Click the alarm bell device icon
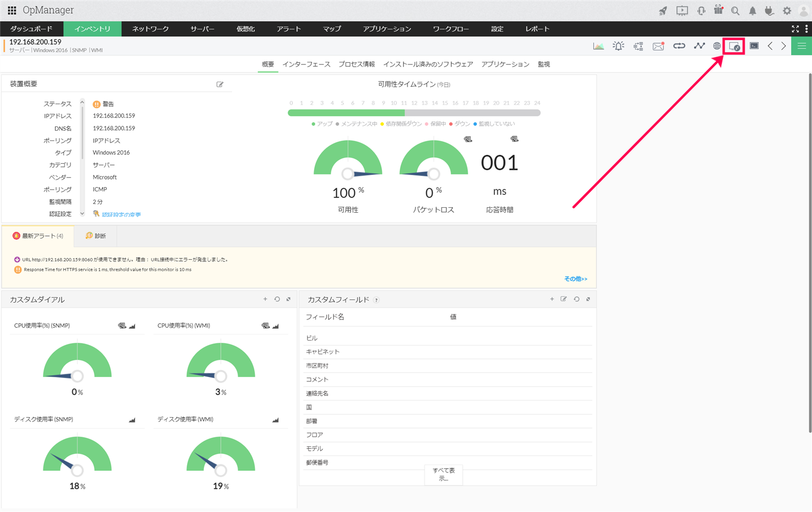 point(618,46)
